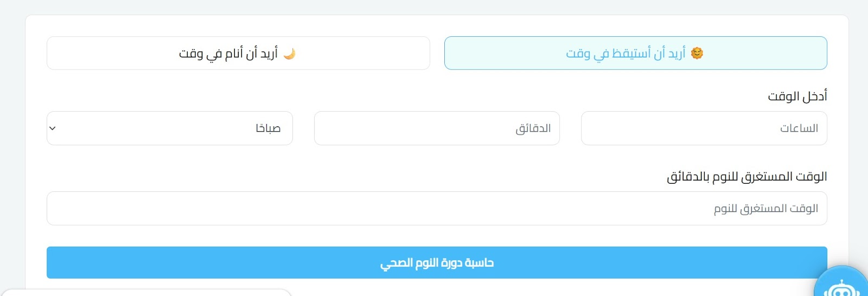868x296 pixels.
Task: Click the smiling sun emoji icon
Action: pyautogui.click(x=697, y=53)
